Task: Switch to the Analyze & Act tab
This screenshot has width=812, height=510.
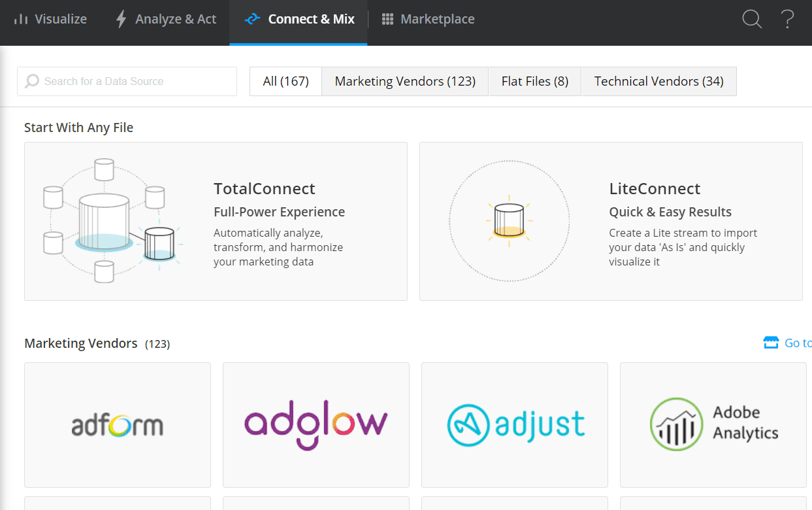Action: coord(165,19)
